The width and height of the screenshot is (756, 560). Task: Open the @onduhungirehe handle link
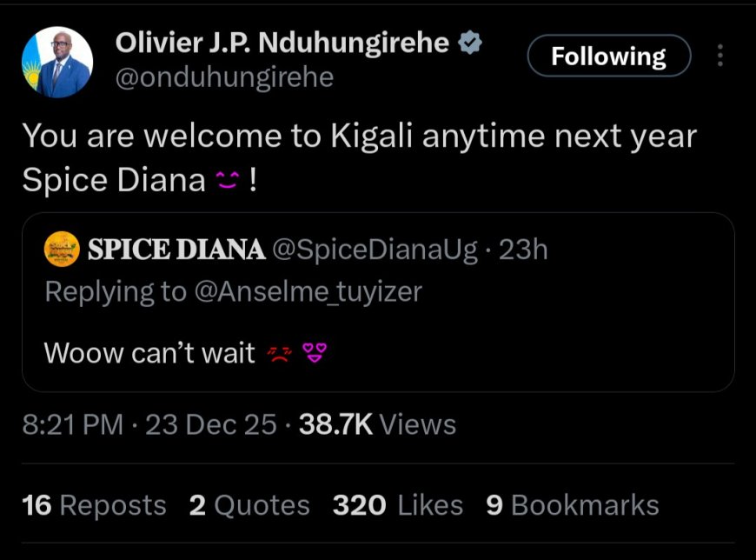click(224, 77)
